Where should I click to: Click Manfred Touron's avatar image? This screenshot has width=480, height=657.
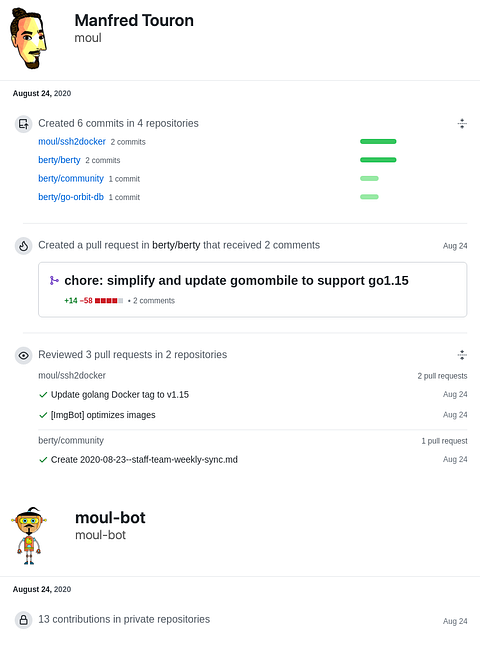(x=28, y=39)
